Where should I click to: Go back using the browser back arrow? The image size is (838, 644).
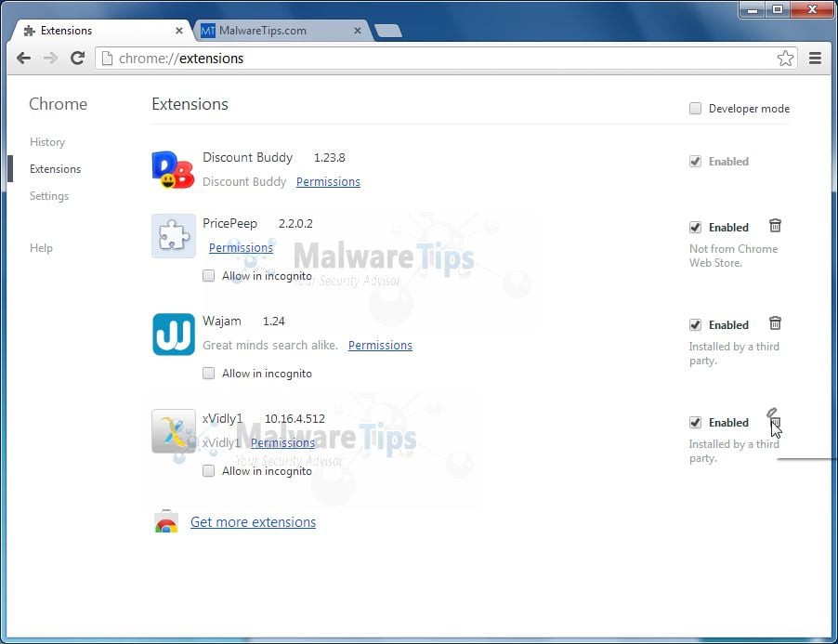coord(23,58)
